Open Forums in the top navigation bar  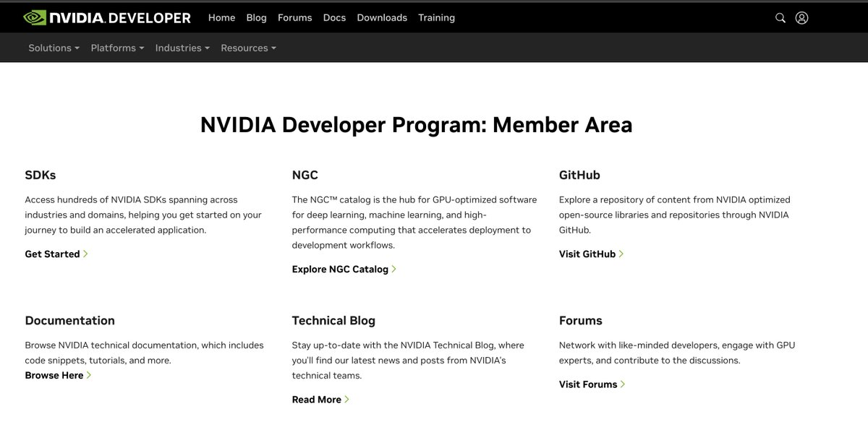tap(294, 17)
